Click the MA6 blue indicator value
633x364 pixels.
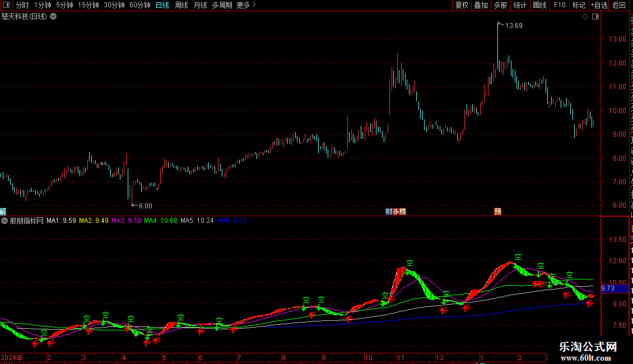click(231, 221)
